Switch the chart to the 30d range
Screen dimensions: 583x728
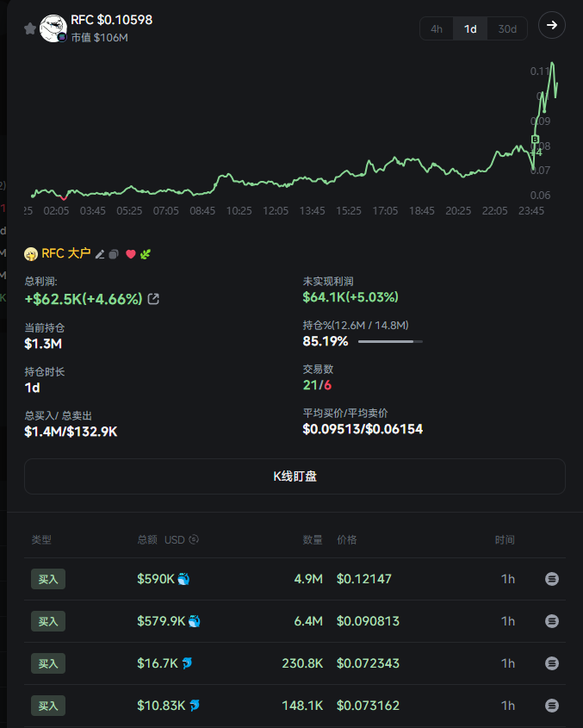(x=507, y=28)
